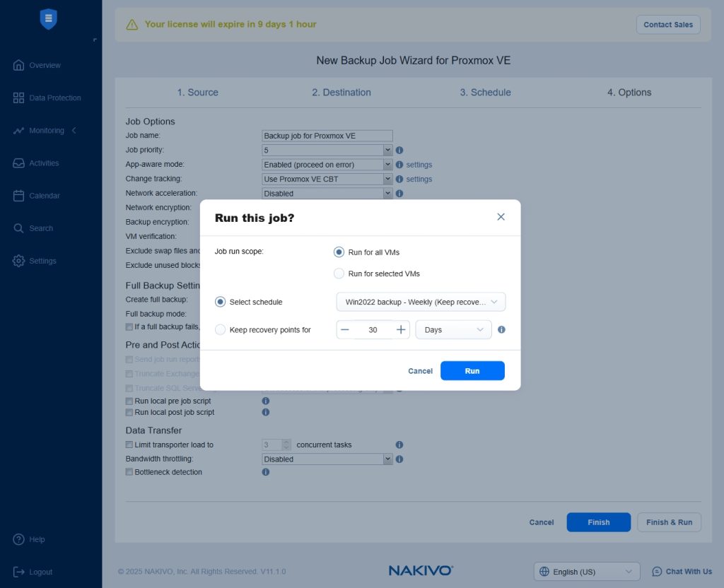
Task: Select the Run for all VMs option
Action: point(339,252)
